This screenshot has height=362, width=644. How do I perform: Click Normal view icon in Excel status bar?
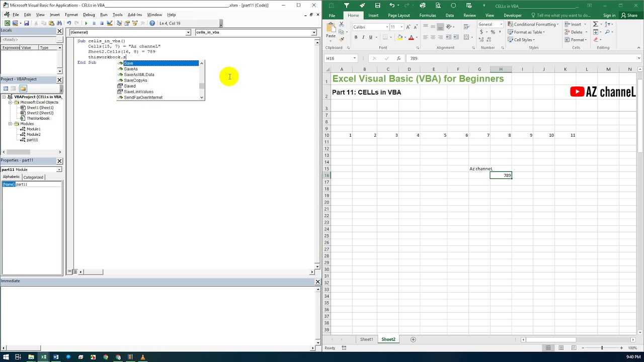coord(548,348)
